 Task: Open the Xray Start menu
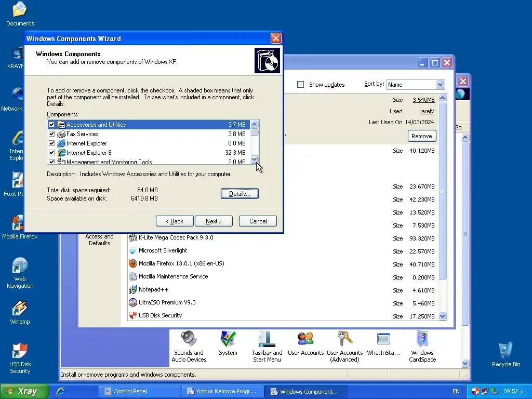click(x=24, y=391)
